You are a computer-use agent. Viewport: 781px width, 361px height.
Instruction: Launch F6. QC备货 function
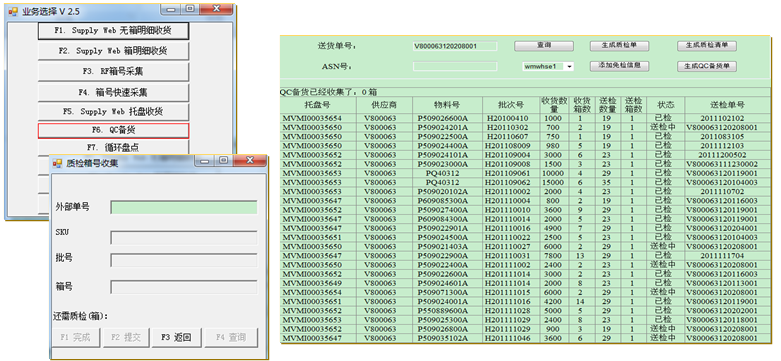tap(113, 130)
